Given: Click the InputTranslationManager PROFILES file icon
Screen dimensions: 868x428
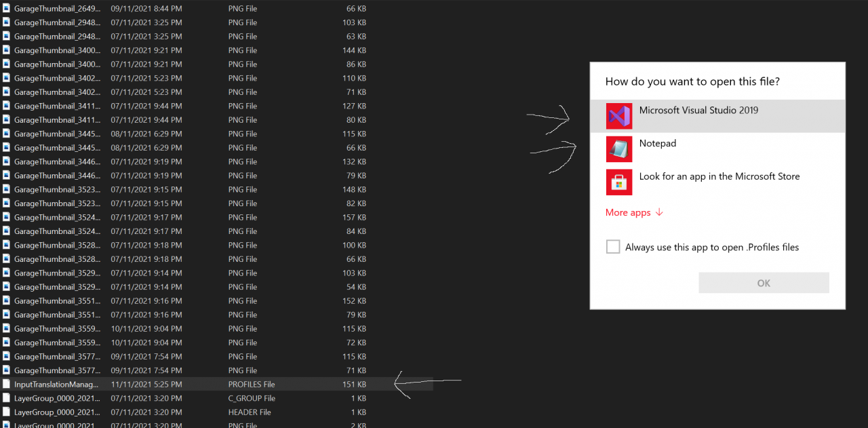Looking at the screenshot, I should (7, 385).
